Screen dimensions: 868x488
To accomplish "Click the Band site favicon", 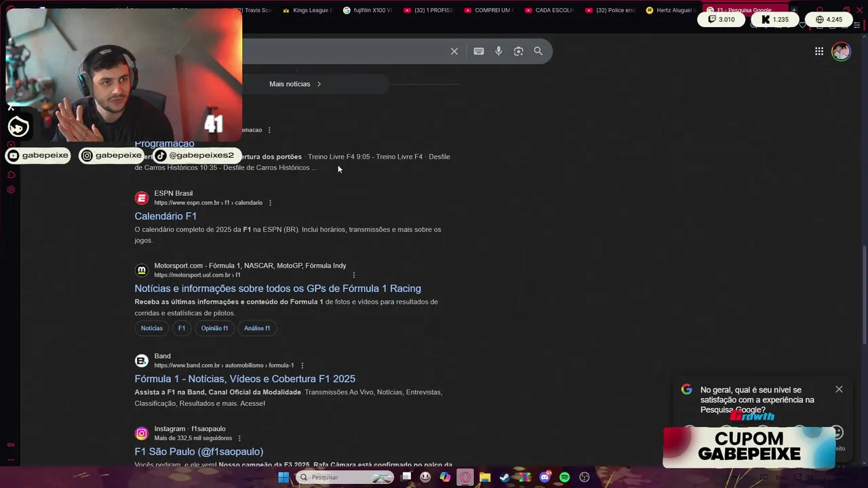I will point(142,361).
